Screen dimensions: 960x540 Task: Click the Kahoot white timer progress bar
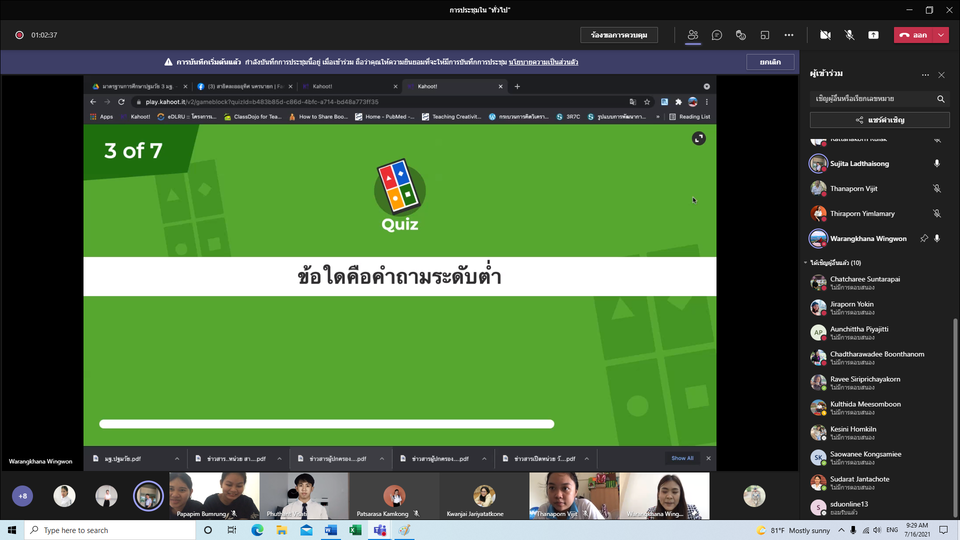click(x=326, y=424)
